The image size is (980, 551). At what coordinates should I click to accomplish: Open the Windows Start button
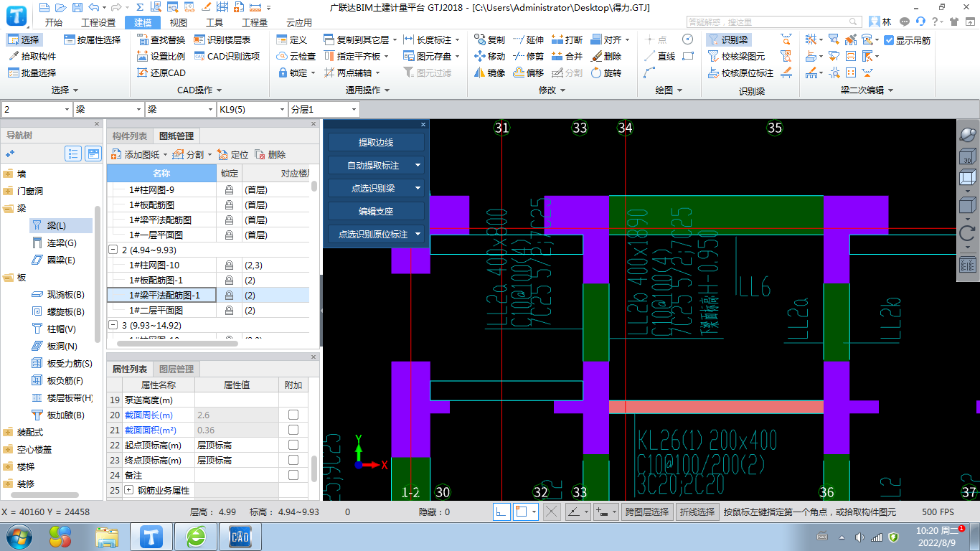[x=19, y=536]
